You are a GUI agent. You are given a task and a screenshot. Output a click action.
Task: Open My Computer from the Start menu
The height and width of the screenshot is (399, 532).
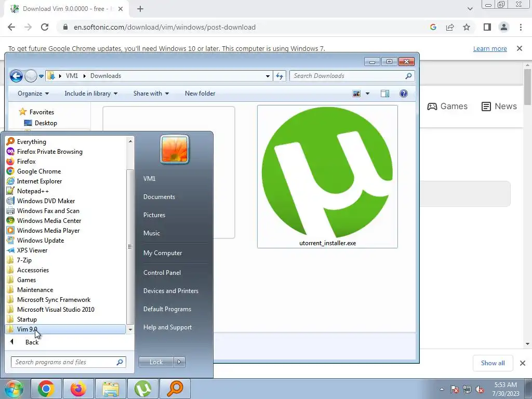(163, 253)
